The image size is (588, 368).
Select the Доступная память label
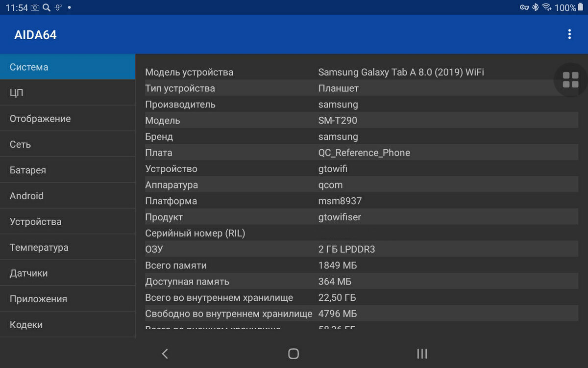point(187,282)
